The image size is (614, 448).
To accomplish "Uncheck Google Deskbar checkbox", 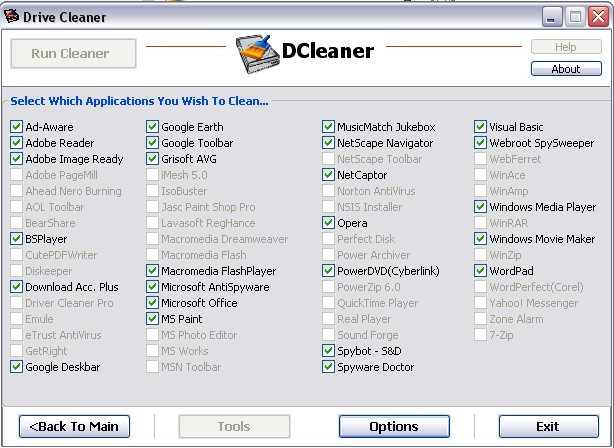I will click(x=16, y=367).
